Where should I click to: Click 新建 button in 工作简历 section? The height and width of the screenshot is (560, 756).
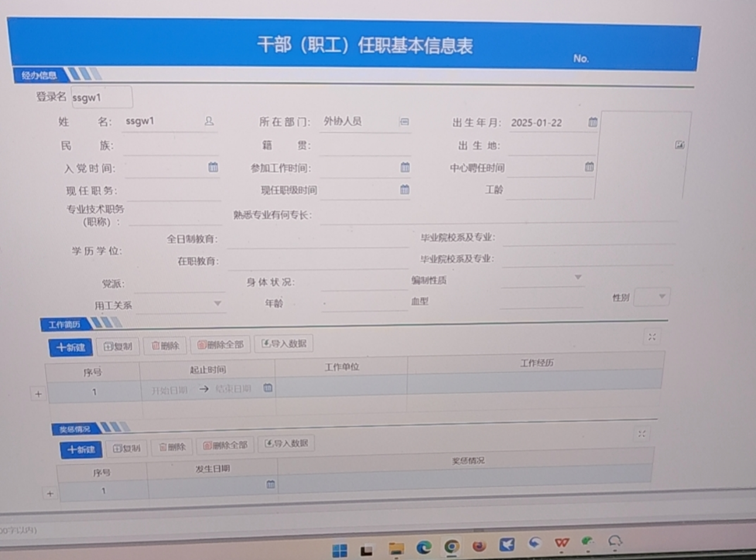[71, 347]
